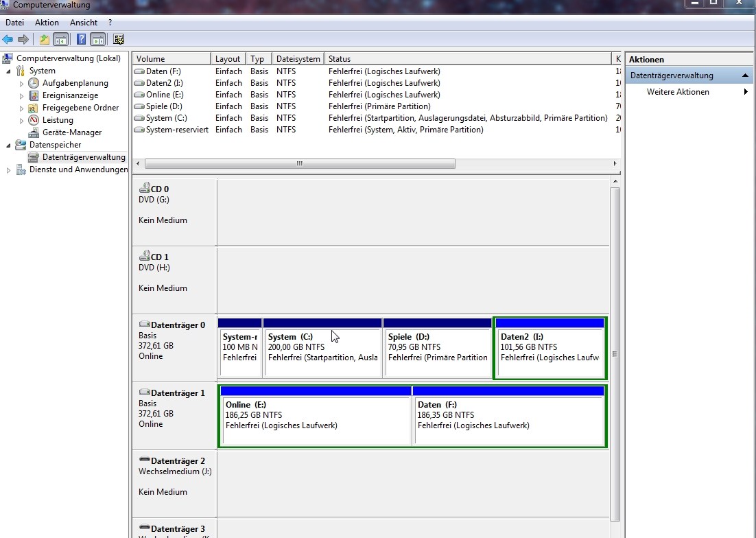
Task: Expand the Freigegebene Ordner node arrow
Action: tap(22, 108)
